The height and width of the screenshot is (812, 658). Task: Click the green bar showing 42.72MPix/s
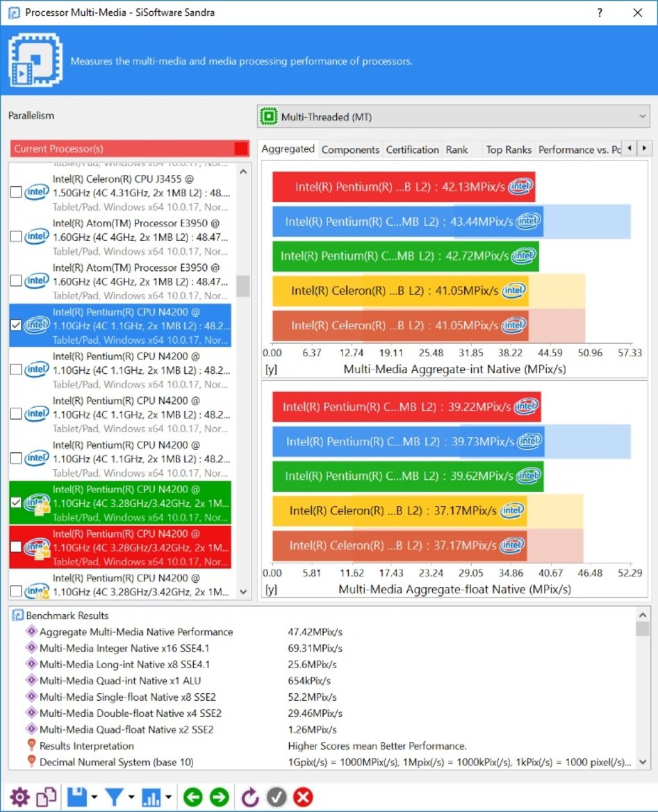(x=406, y=256)
